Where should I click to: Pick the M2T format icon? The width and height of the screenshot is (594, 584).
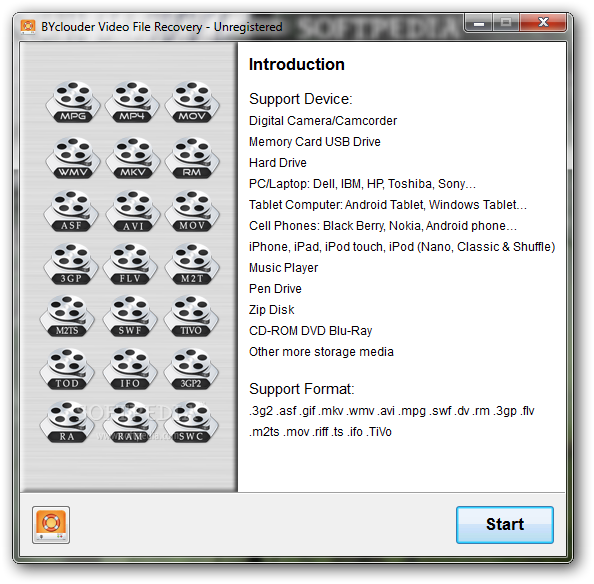click(x=192, y=264)
